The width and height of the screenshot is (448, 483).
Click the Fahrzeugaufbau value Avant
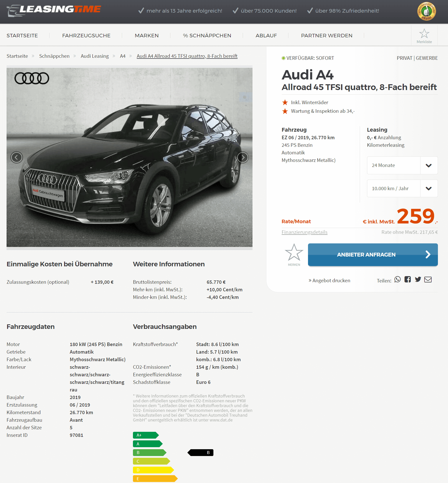[x=76, y=420]
